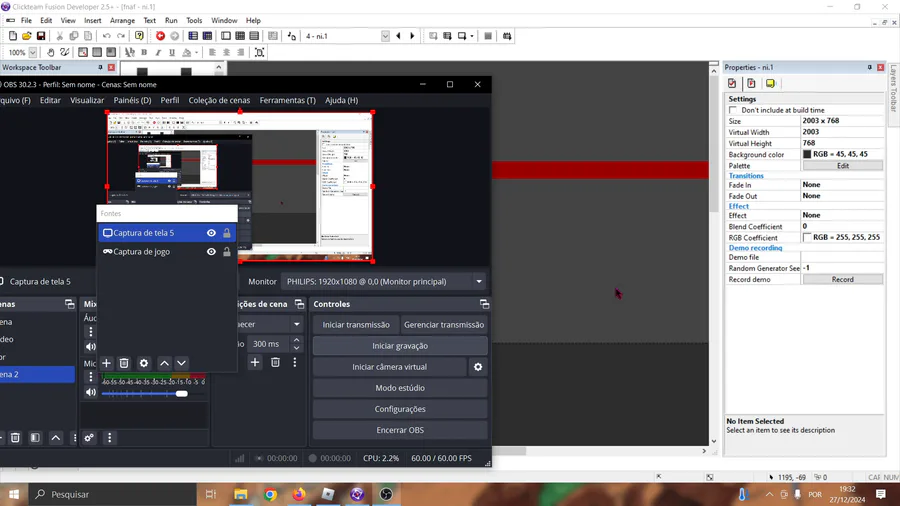Open advanced audio properties gears icon
900x506 pixels.
(89, 438)
